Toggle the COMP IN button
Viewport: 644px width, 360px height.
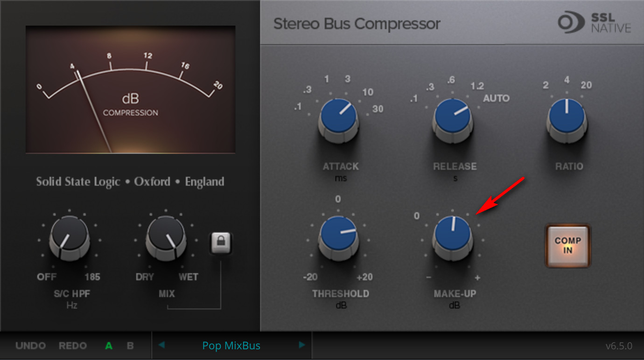tap(568, 245)
